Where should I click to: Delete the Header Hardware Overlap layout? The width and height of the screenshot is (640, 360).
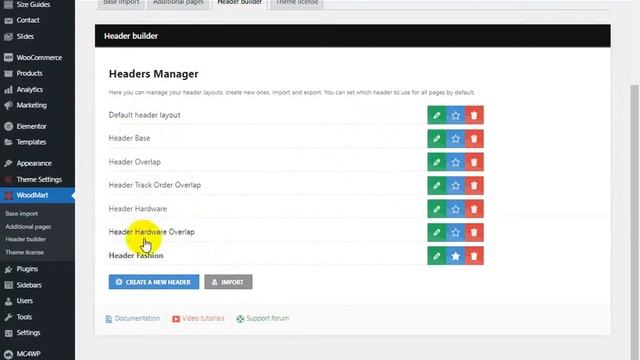coord(474,233)
